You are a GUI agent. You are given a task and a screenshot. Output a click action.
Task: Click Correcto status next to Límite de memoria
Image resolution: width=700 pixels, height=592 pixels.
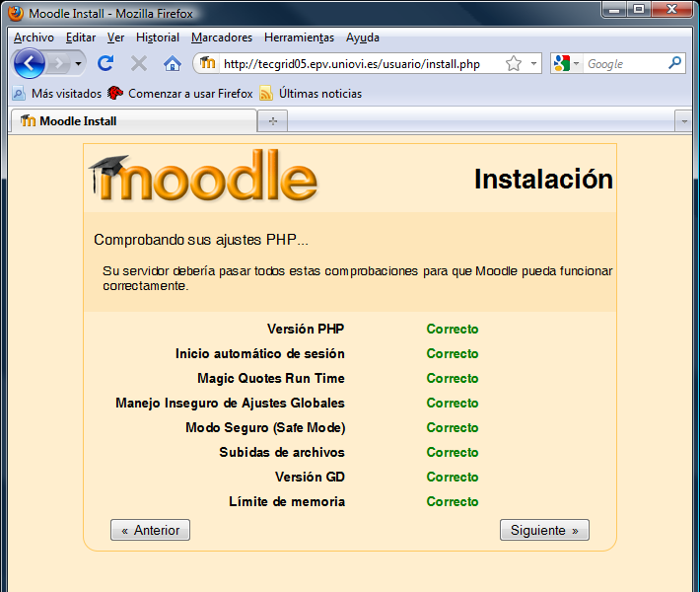pos(453,501)
